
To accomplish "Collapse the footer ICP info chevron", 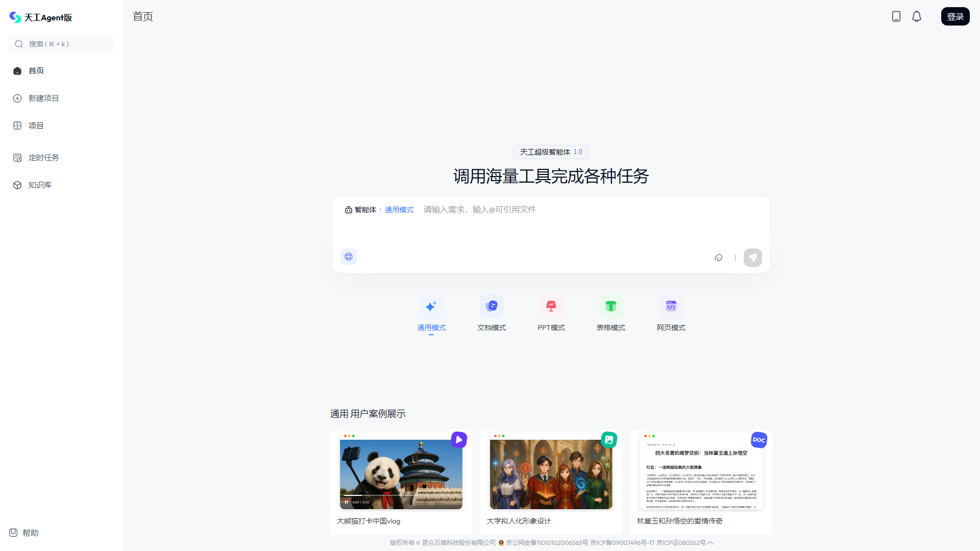I will pos(710,543).
